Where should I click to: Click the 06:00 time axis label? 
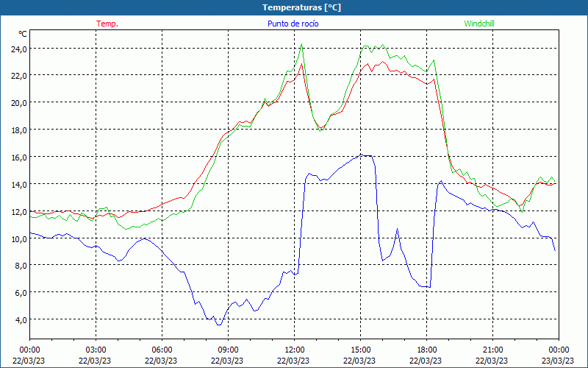coord(162,350)
